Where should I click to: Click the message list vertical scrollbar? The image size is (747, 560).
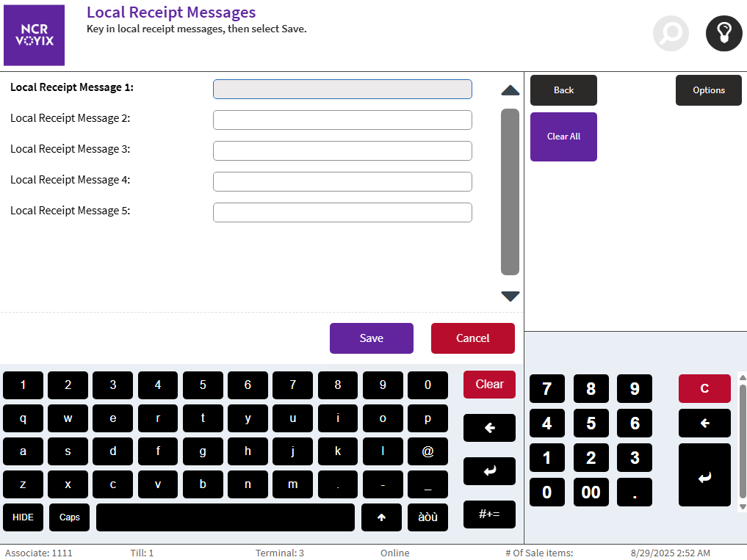(510, 192)
